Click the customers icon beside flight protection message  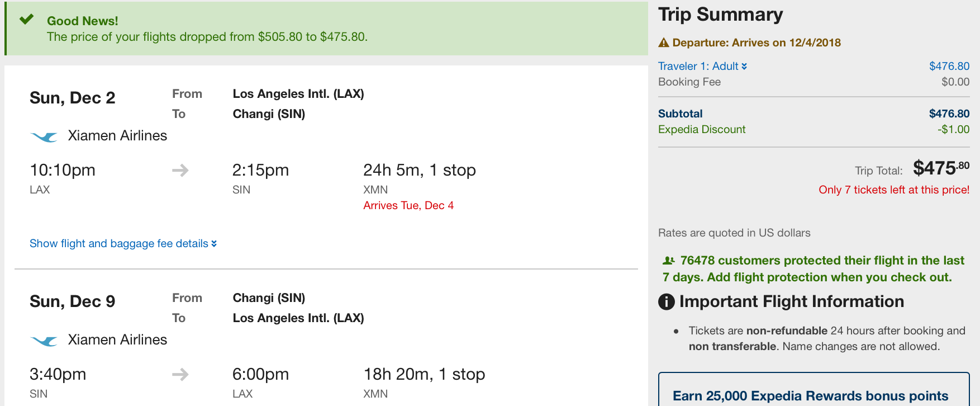click(x=668, y=261)
